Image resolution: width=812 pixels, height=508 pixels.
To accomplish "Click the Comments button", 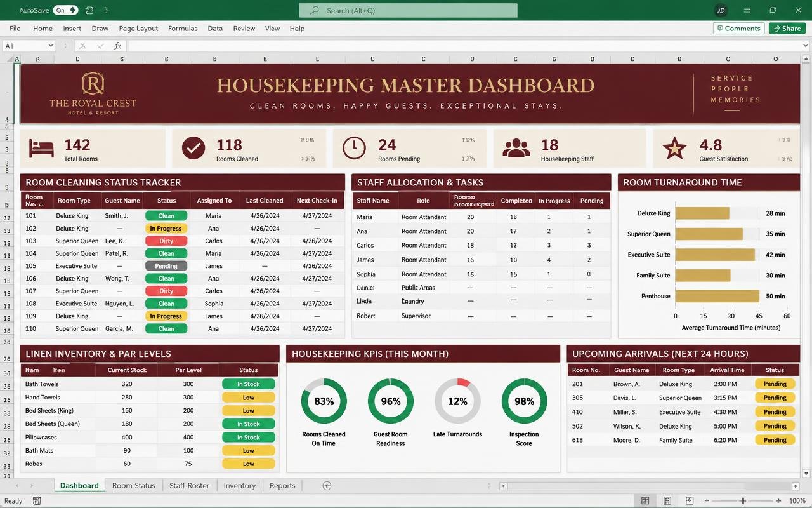I will [x=738, y=29].
